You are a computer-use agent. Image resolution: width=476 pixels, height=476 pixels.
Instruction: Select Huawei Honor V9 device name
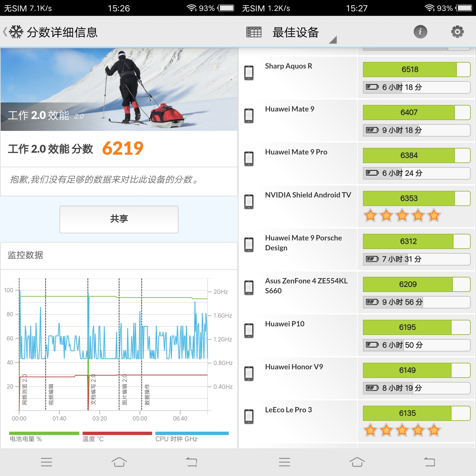(294, 367)
